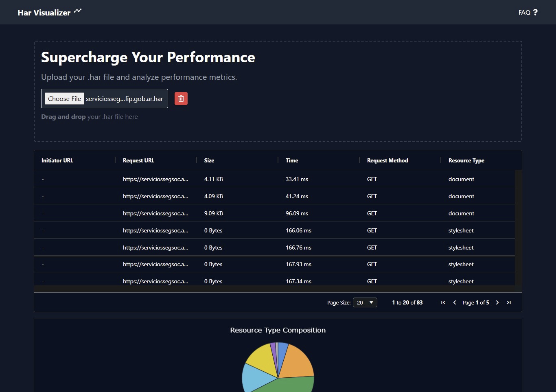The image size is (556, 392).
Task: Click the 166.06 ms time cell
Action: [x=298, y=230]
